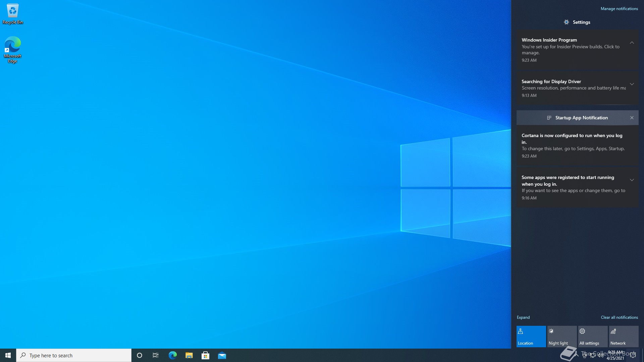Toggle the Night light quick action
644x362 pixels.
[x=562, y=337]
